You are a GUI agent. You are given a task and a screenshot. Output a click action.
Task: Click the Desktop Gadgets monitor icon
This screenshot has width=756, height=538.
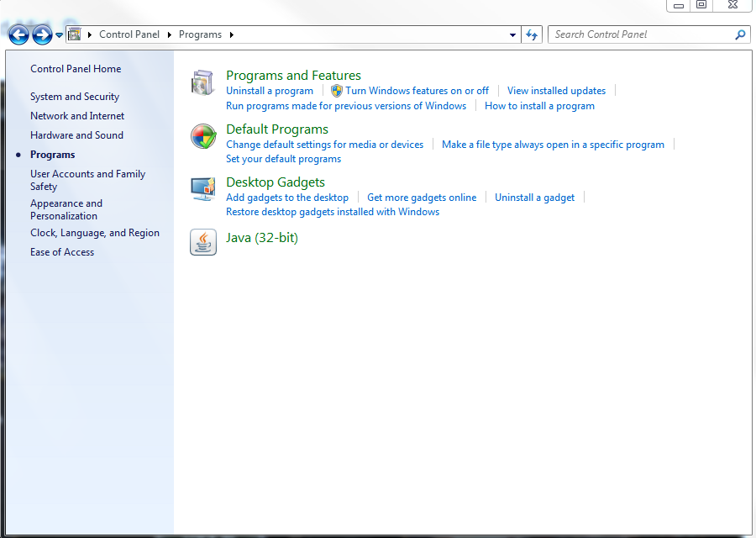click(x=203, y=189)
